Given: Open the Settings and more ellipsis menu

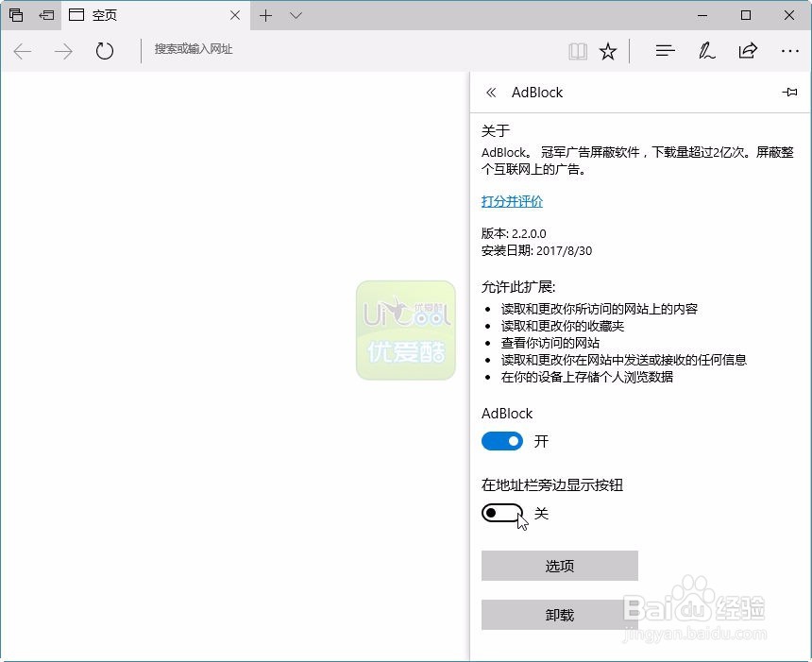Looking at the screenshot, I should (789, 51).
